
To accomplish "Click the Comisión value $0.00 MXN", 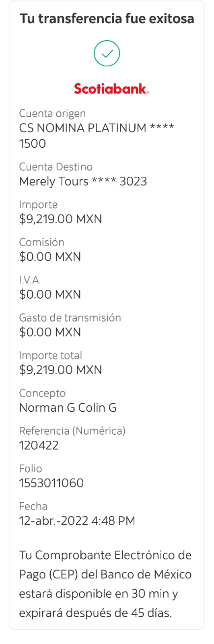I will point(50,256).
